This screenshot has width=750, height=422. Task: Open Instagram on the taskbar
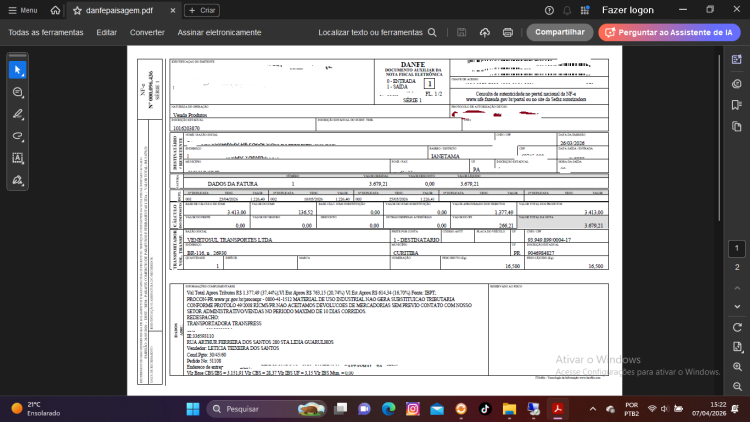coord(413,409)
